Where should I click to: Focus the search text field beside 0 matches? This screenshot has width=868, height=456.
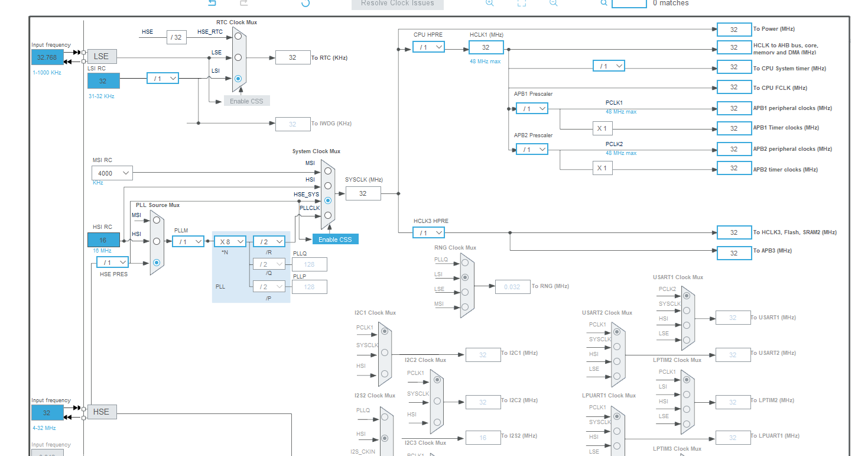click(x=629, y=3)
